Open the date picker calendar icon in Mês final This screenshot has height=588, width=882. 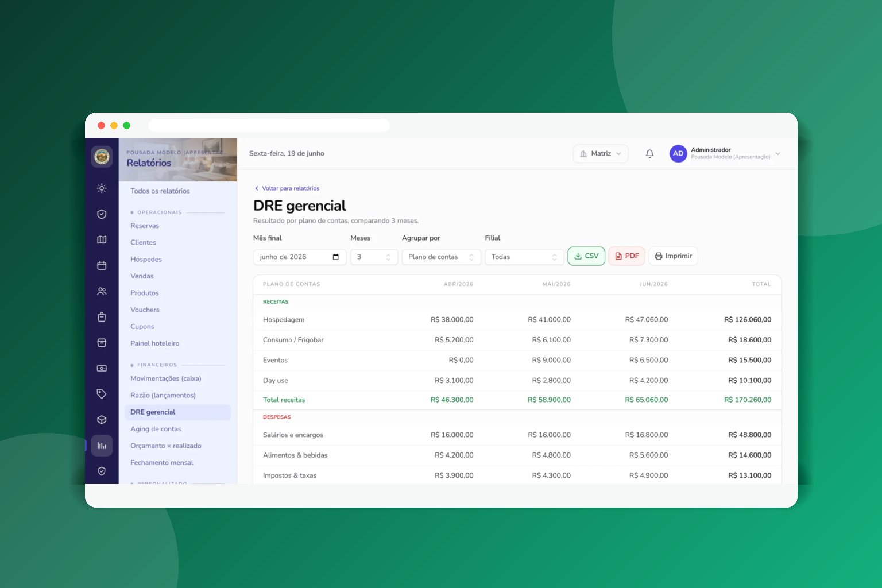336,257
